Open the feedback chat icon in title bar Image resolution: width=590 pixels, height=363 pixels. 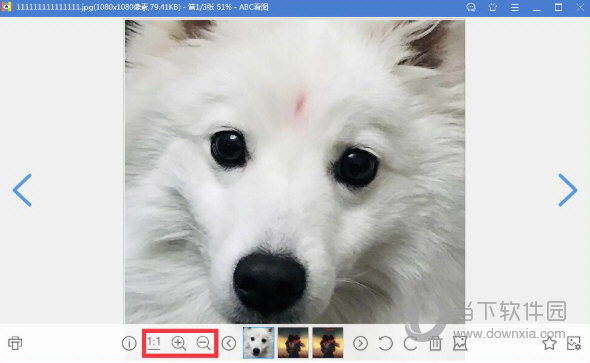[471, 7]
